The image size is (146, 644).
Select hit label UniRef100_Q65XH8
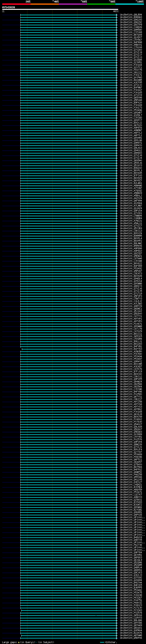pos(131,98)
